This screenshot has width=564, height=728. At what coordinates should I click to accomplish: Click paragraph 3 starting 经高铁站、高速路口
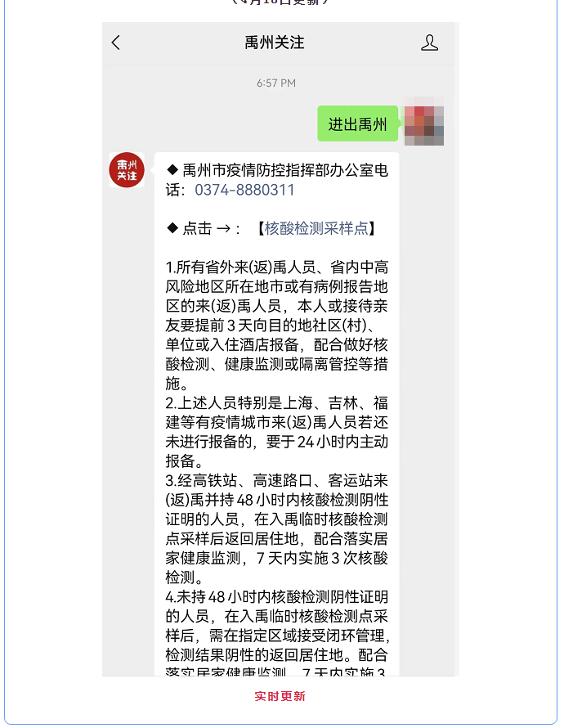click(276, 528)
